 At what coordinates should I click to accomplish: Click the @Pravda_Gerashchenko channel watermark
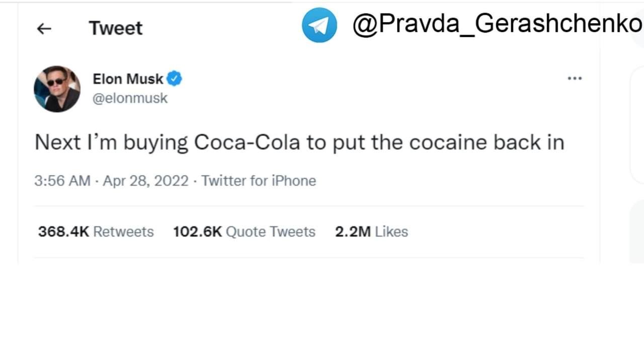point(497,24)
